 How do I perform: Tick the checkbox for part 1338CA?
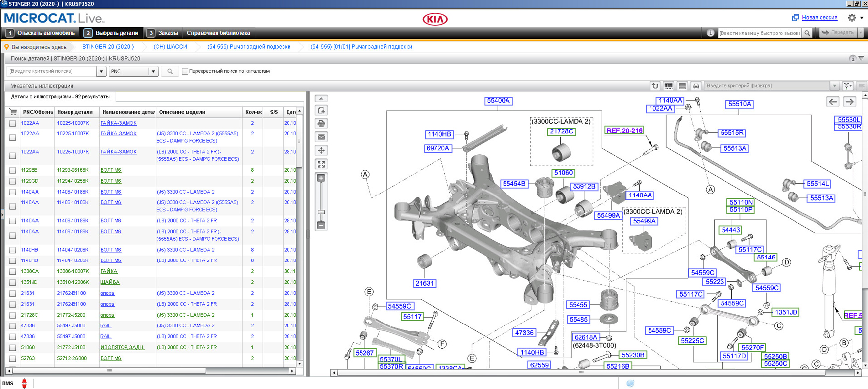click(x=13, y=272)
